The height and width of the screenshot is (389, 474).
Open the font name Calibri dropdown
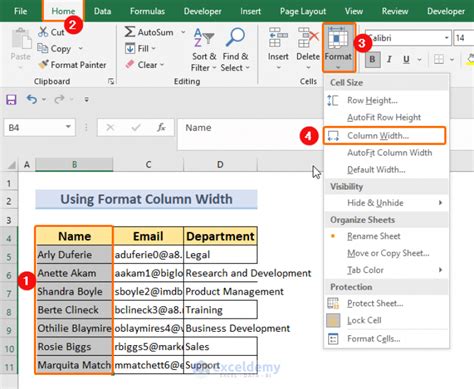446,38
